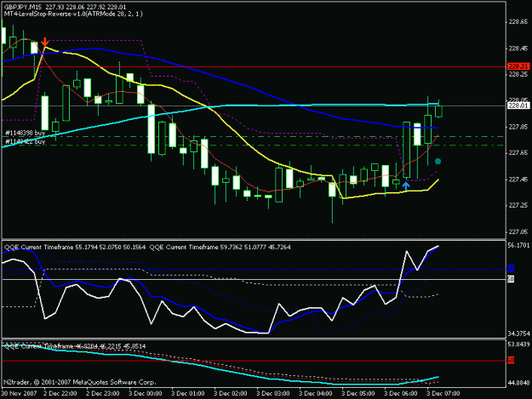Click the second QQE label reading 59.7362

click(x=220, y=247)
